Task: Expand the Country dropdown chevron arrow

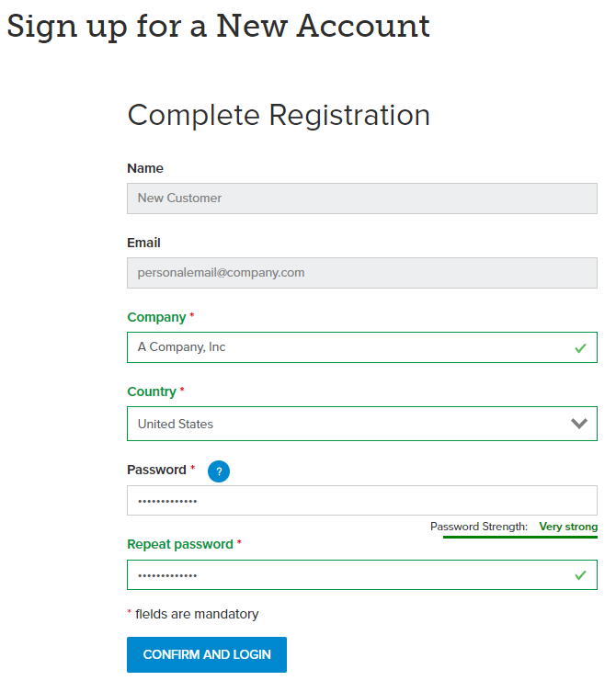Action: click(x=579, y=424)
